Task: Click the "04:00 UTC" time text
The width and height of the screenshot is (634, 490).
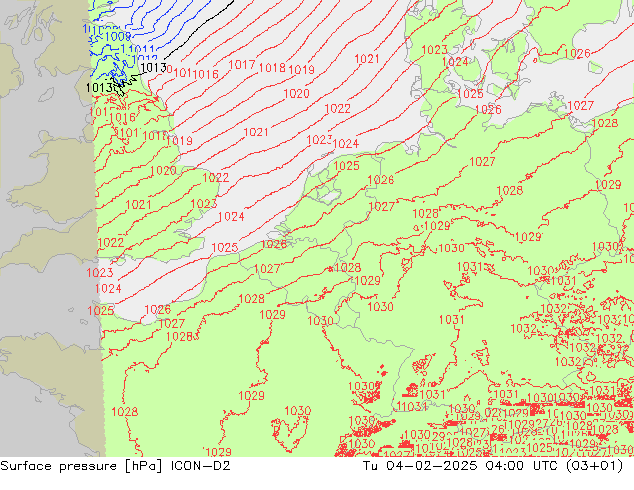Action: 524,466
